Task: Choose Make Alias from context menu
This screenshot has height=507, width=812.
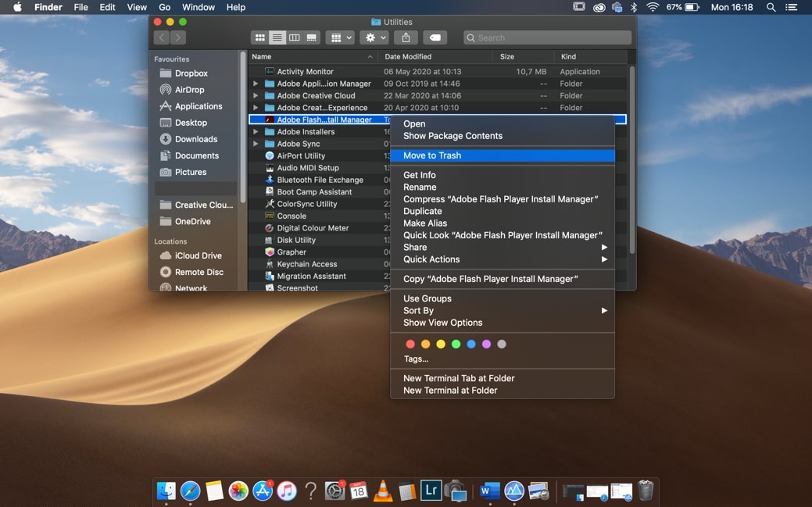Action: tap(503, 223)
